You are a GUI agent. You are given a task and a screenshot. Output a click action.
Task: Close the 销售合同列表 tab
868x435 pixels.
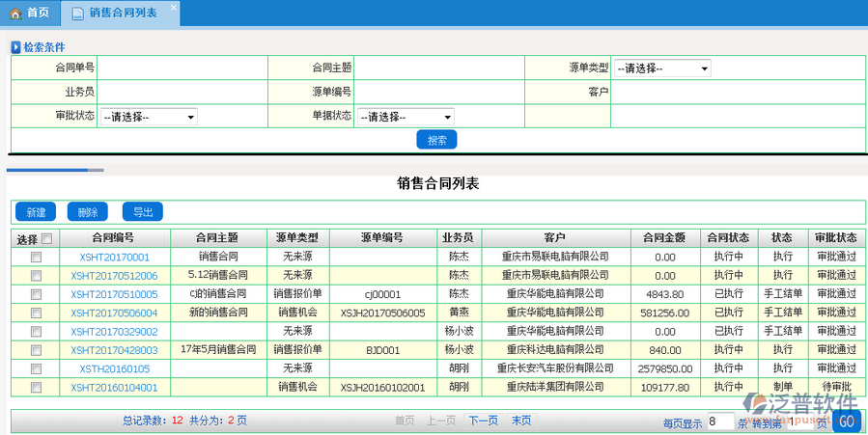pos(172,8)
